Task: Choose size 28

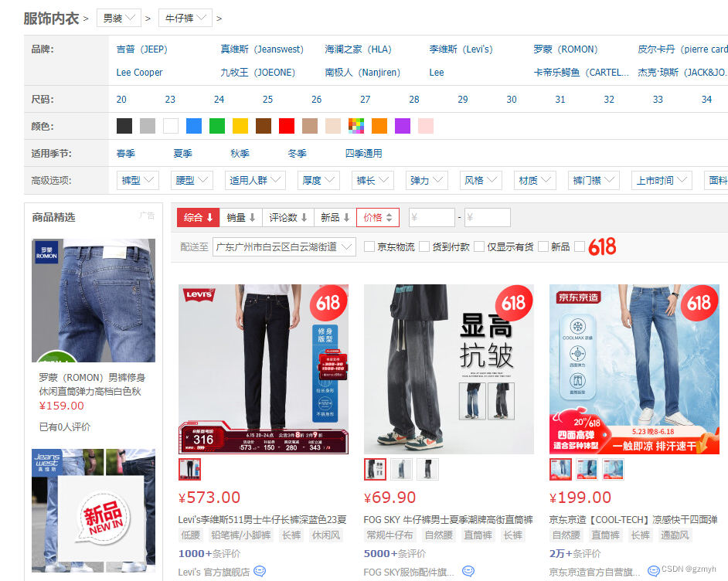Action: pyautogui.click(x=414, y=100)
